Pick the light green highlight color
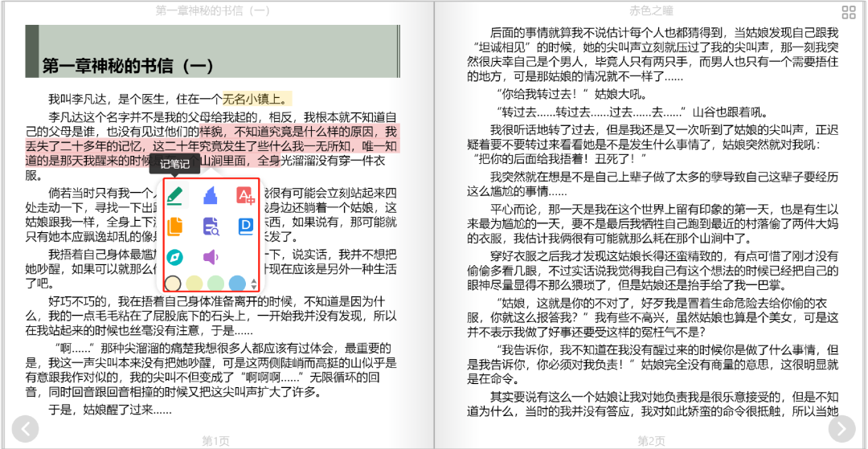Image resolution: width=868 pixels, height=449 pixels. point(216,284)
